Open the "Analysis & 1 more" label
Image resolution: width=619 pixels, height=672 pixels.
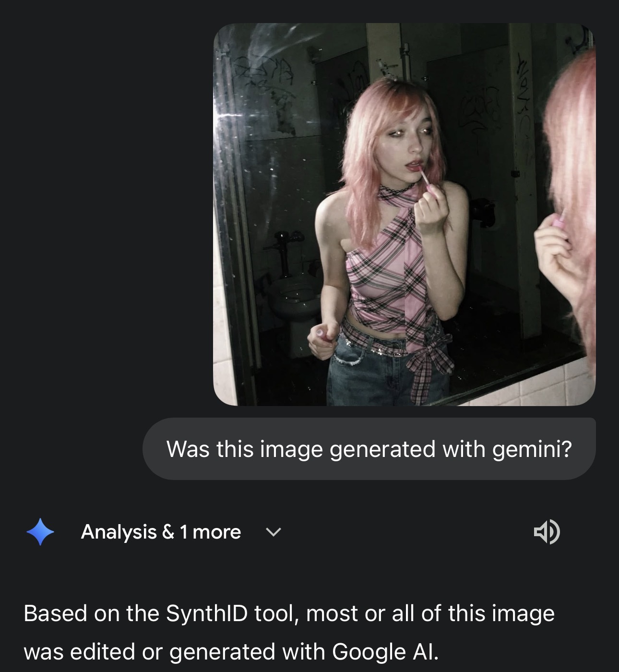161,532
